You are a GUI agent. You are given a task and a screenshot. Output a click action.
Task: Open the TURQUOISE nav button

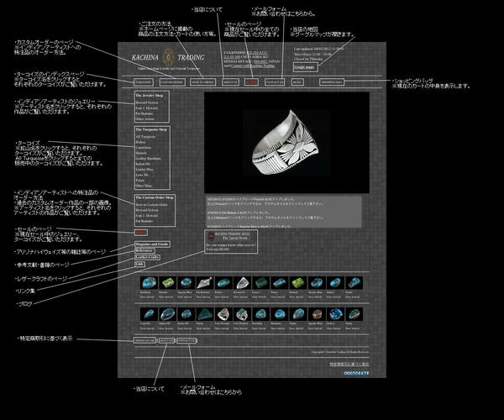[144, 82]
